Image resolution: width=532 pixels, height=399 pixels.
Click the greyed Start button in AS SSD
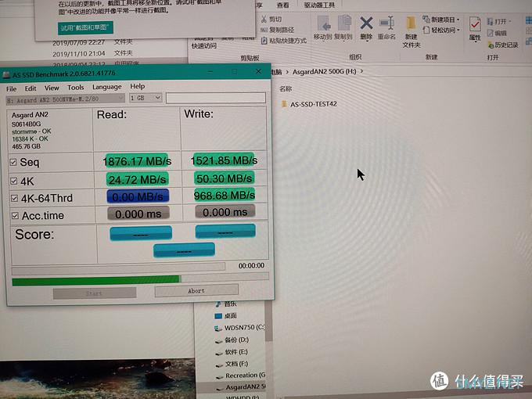pos(95,293)
